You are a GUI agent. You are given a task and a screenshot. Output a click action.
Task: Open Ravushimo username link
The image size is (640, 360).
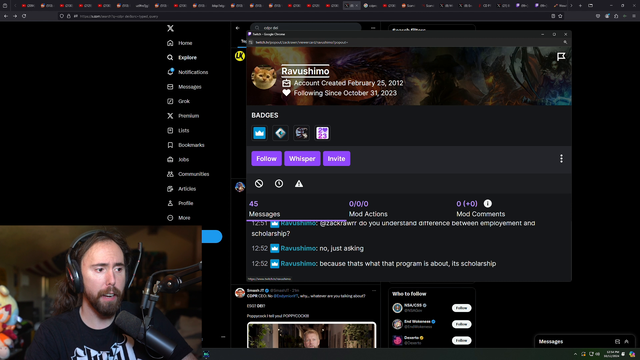tap(305, 71)
